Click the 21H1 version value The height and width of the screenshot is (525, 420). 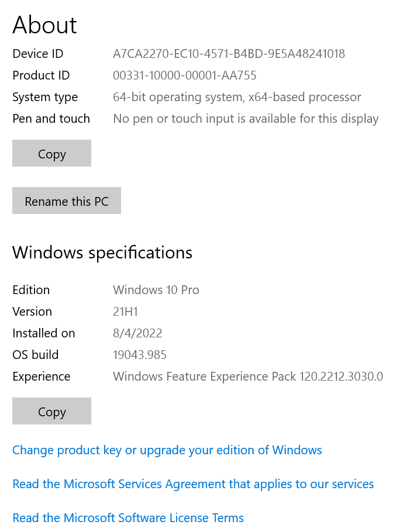125,312
